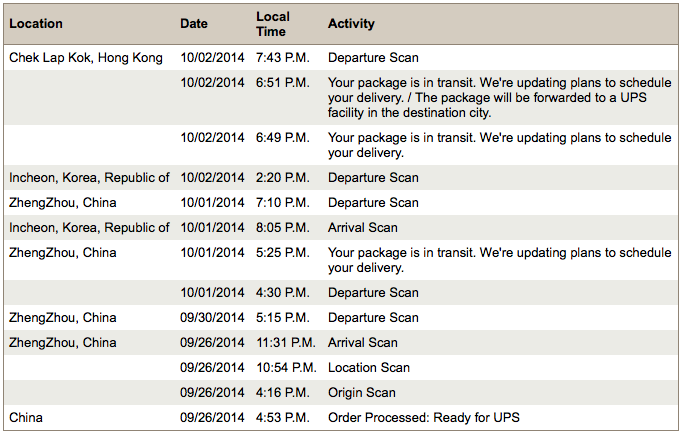Click the 2:20 P.M. time entry

(282, 178)
